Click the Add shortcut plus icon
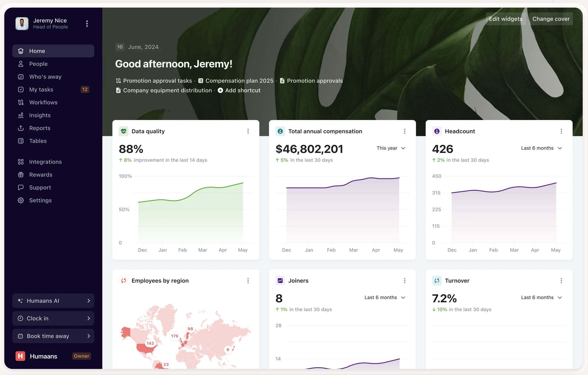 pos(220,90)
